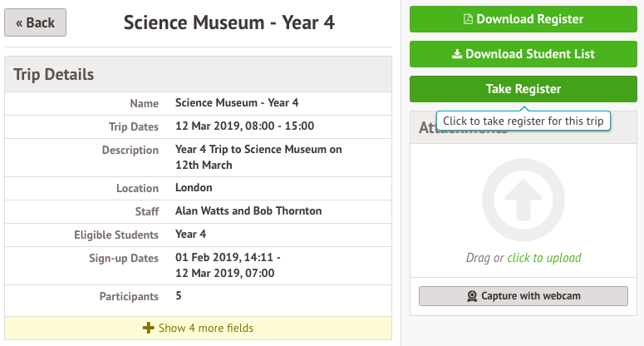Click the staff names Alan Watts and Bob Thornton
This screenshot has height=346, width=644.
point(248,211)
